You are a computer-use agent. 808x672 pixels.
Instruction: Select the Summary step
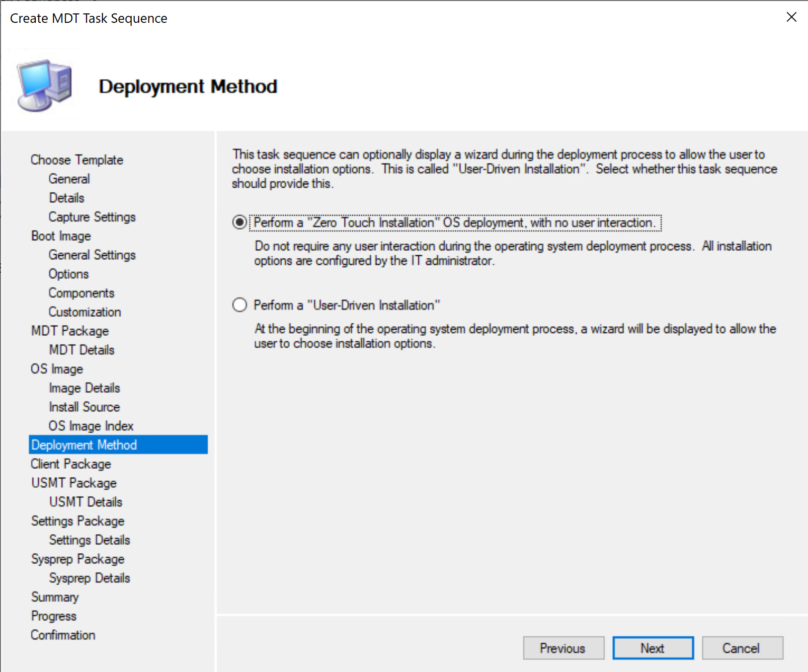55,597
